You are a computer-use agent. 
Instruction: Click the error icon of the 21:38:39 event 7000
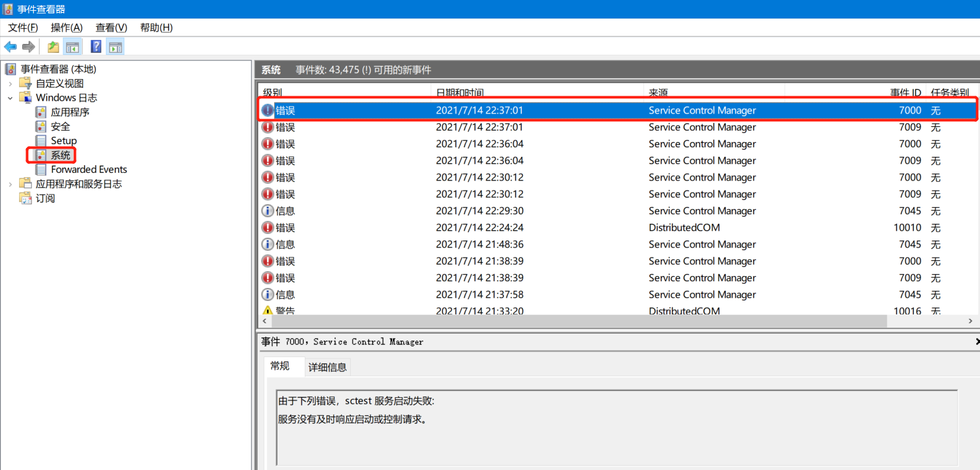tap(268, 261)
